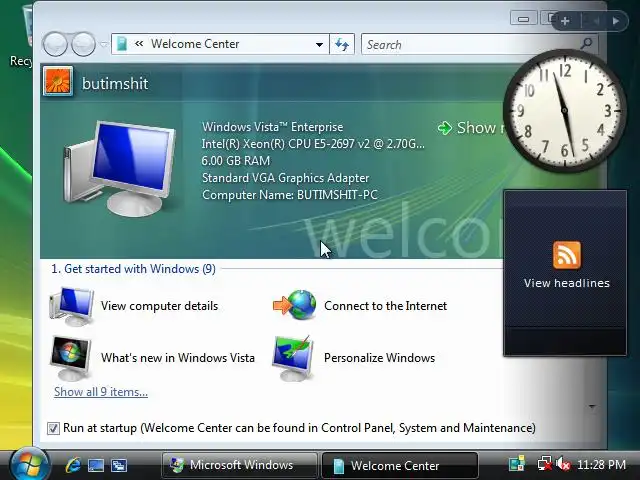Screen dimensions: 640x480
Task: Select View computer details text
Action: point(159,306)
